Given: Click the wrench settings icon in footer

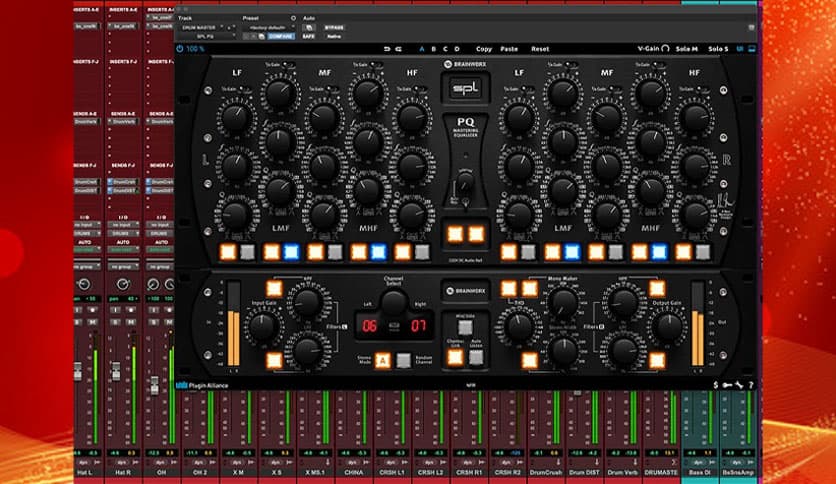Looking at the screenshot, I should pyautogui.click(x=739, y=385).
